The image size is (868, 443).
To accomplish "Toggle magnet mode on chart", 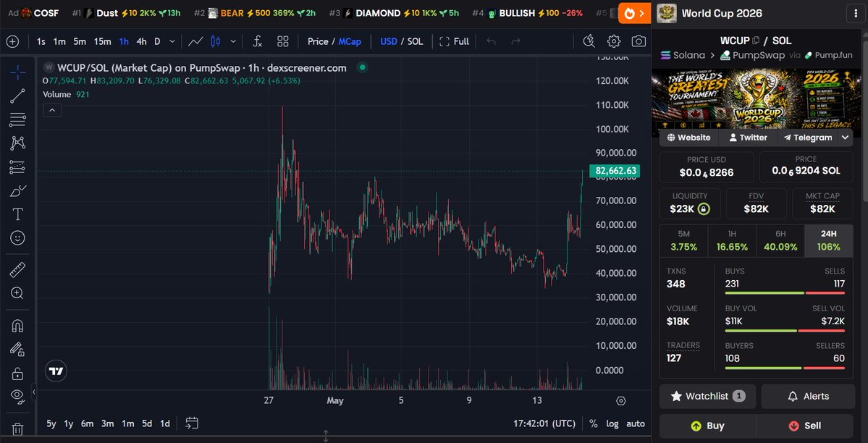I will (17, 326).
